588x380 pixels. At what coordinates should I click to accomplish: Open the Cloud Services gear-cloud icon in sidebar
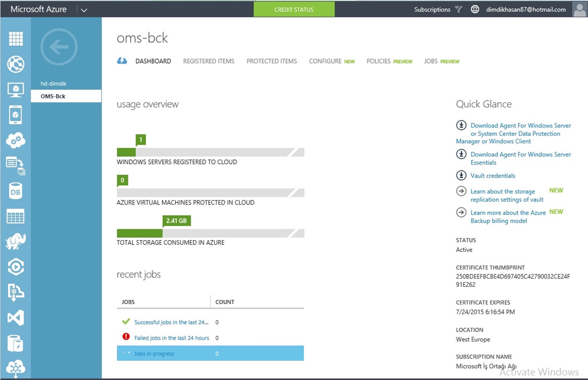[x=15, y=140]
